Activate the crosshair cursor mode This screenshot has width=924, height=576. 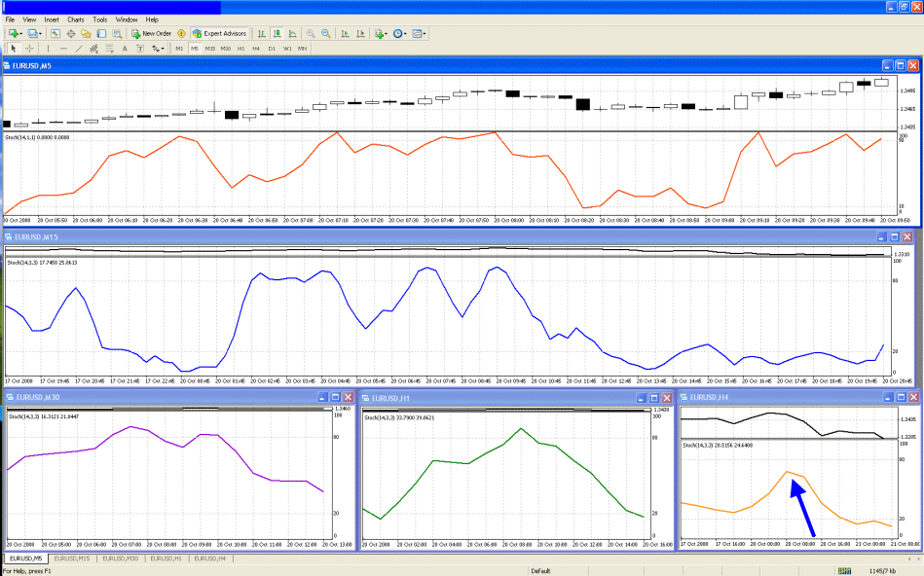click(29, 49)
